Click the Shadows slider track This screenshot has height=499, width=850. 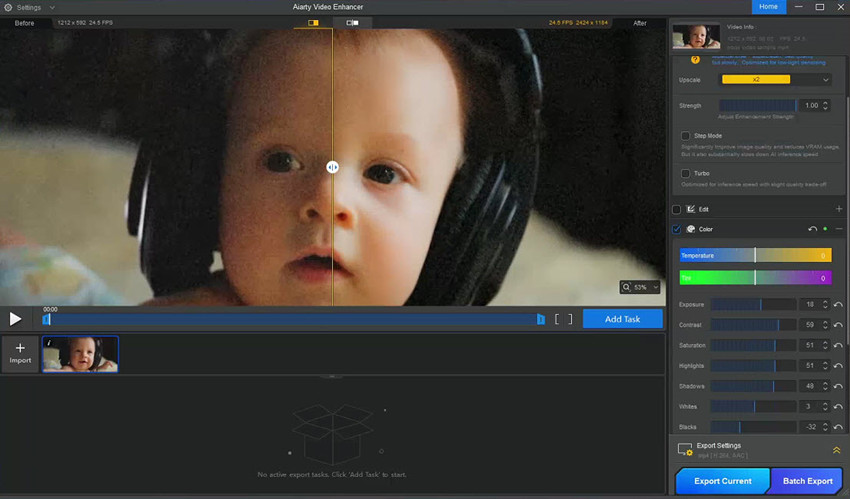(753, 386)
